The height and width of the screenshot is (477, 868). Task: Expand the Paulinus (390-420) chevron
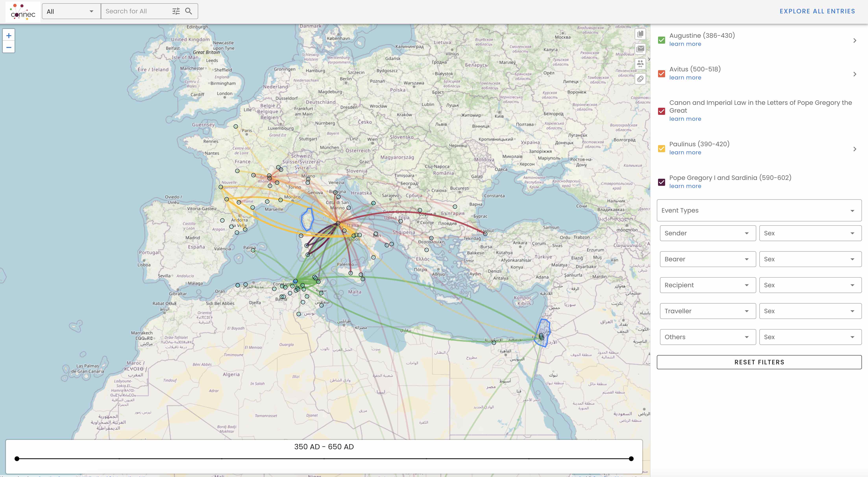pos(855,149)
